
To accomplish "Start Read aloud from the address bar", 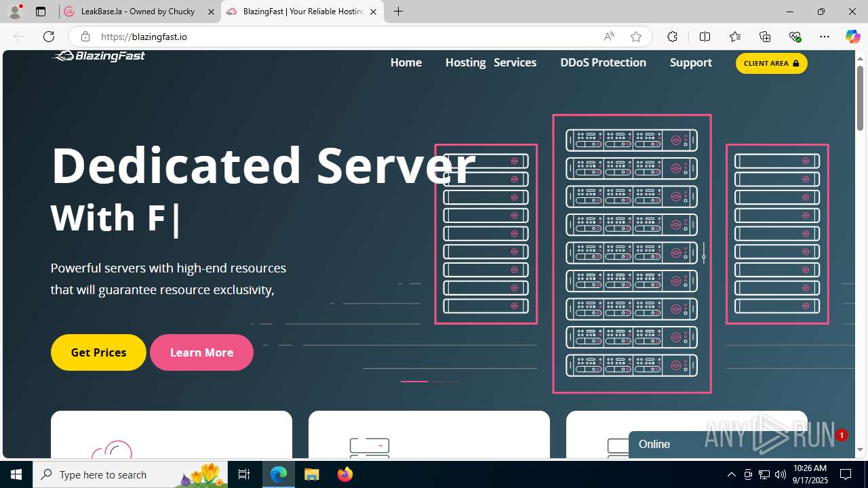I will pyautogui.click(x=609, y=37).
